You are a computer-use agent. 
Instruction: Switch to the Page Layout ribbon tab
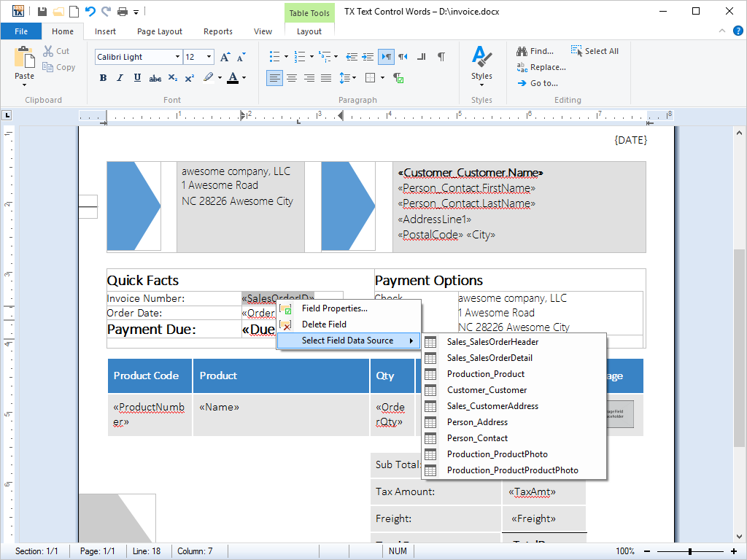pos(160,31)
